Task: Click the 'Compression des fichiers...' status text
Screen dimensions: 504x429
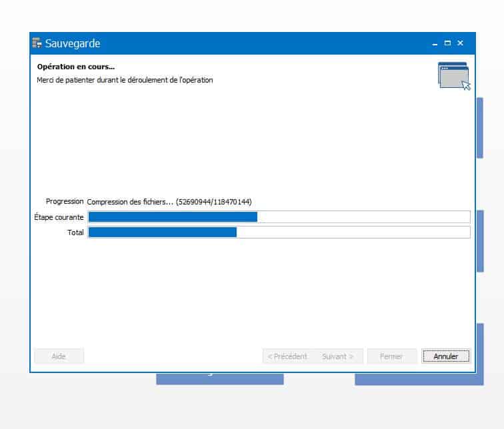Action: [x=169, y=201]
